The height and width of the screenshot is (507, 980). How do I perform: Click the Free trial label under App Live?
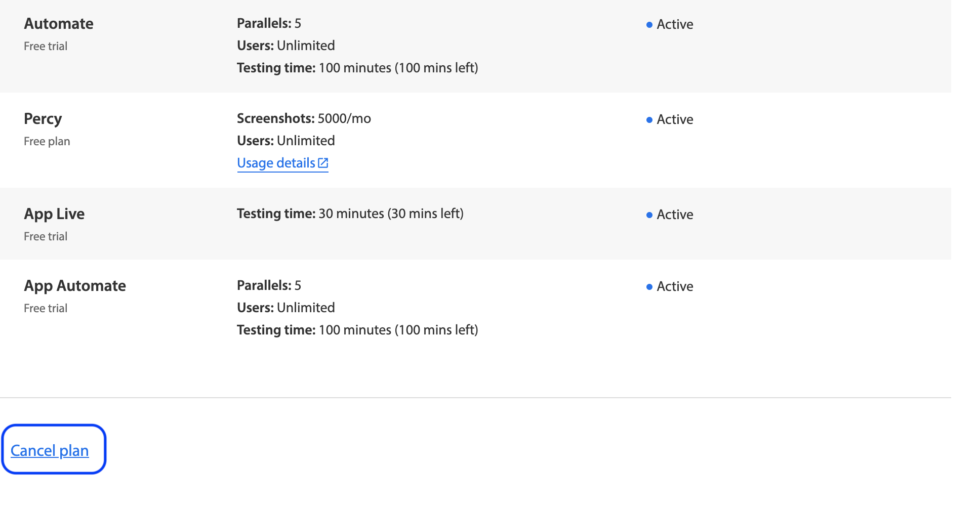pos(46,236)
